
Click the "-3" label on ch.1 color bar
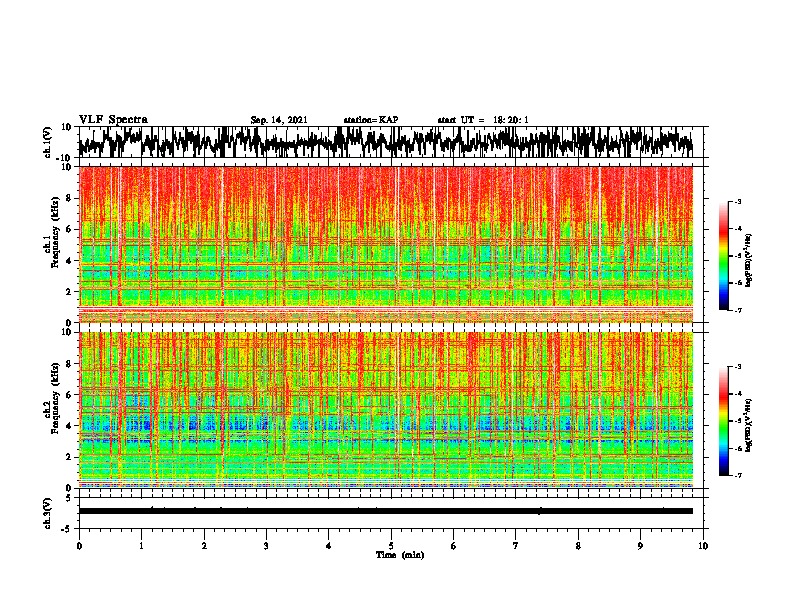point(737,201)
